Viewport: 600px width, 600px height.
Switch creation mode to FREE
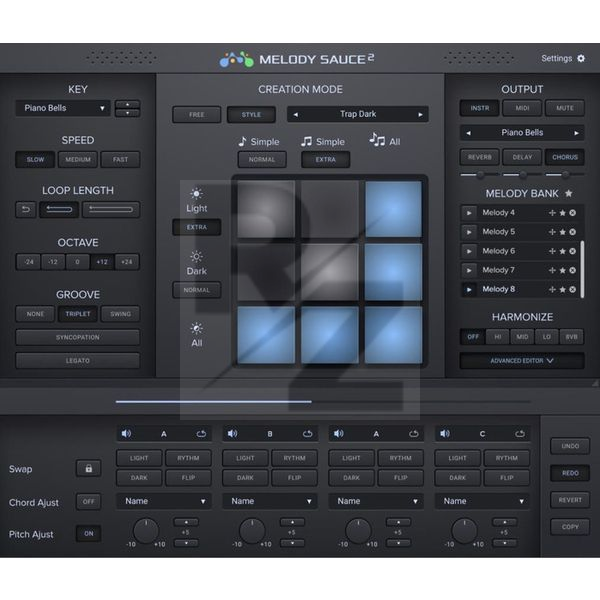(197, 114)
